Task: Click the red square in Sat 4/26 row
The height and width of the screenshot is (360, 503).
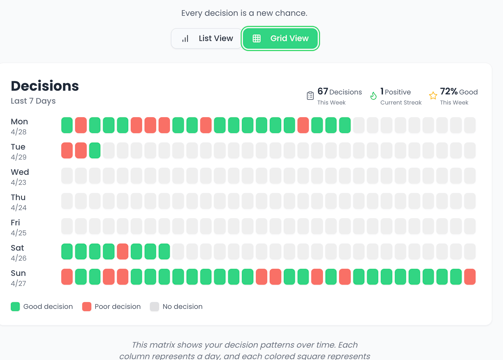Action: point(123,252)
